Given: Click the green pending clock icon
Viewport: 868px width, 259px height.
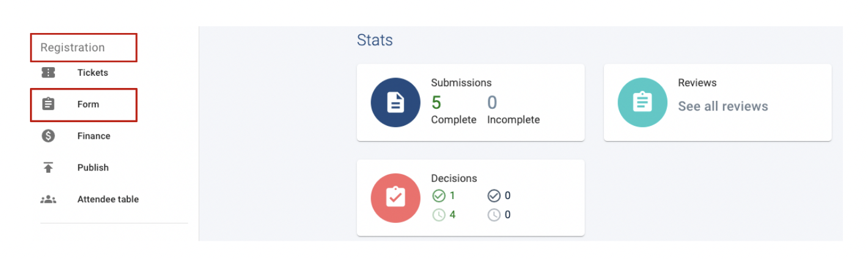Looking at the screenshot, I should pos(438,214).
